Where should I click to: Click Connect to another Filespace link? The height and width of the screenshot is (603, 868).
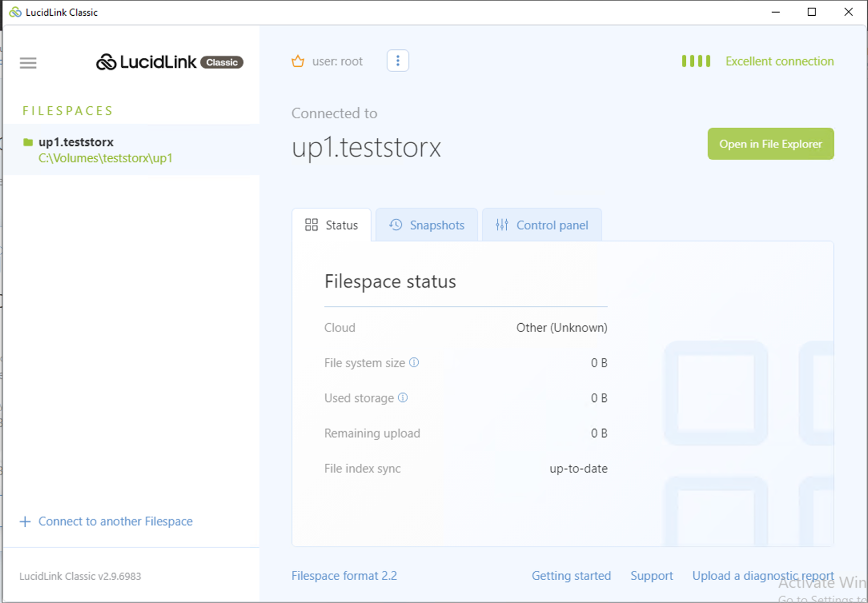[x=116, y=522]
